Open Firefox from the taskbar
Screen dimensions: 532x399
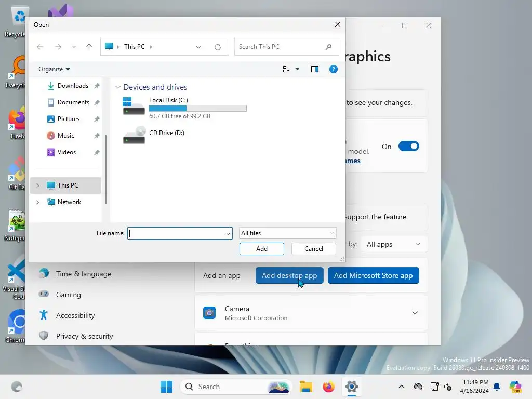point(328,387)
